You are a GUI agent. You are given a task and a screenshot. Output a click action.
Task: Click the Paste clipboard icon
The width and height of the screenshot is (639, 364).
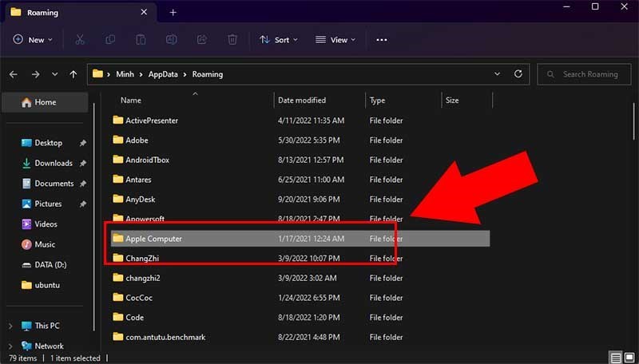[x=141, y=39]
